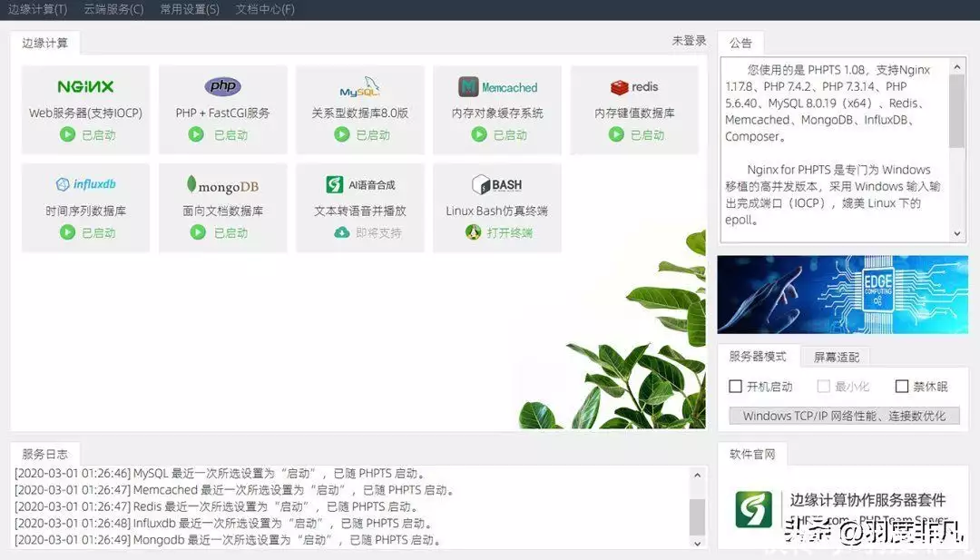Click Windows TCP/IP 网络性能 optimization button
980x560 pixels.
[845, 416]
